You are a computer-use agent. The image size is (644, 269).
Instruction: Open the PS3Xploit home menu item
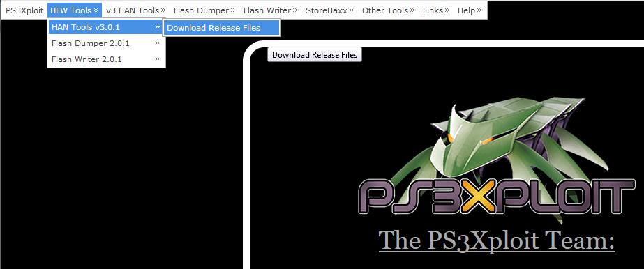pos(24,10)
